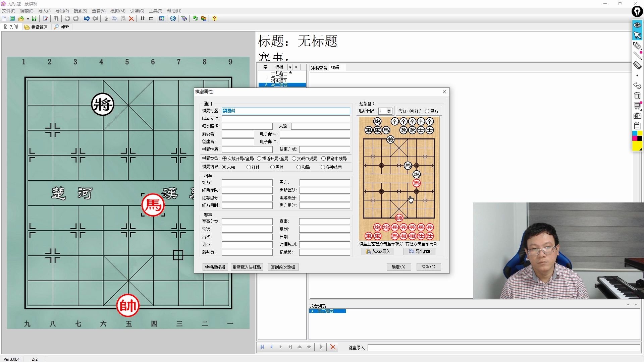The image size is (644, 362).
Task: Select 实战开局/全局 game type
Action: [x=238, y=159]
